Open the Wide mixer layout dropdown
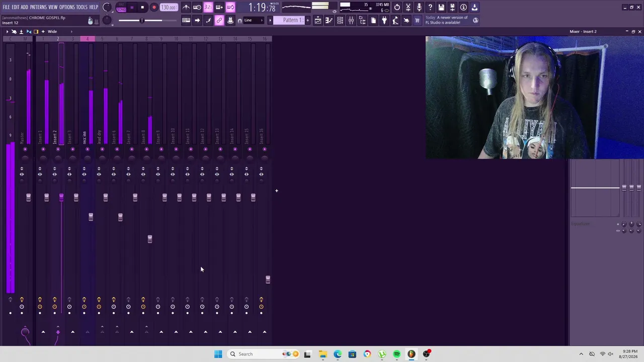The height and width of the screenshot is (362, 644). point(52,32)
